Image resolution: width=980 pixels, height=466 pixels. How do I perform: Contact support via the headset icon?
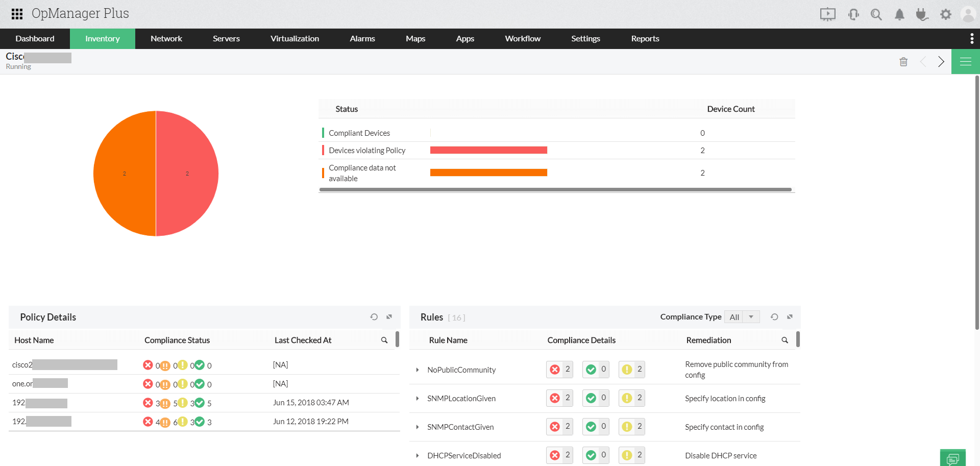pyautogui.click(x=853, y=14)
